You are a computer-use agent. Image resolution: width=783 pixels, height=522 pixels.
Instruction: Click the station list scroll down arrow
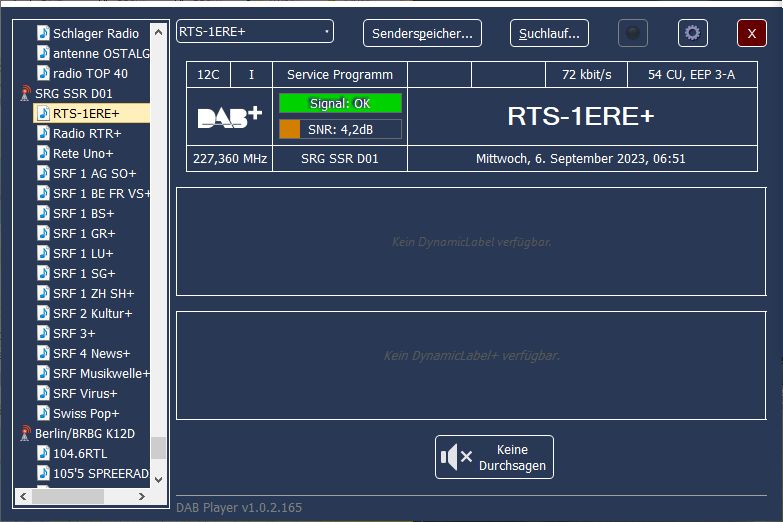(x=158, y=480)
